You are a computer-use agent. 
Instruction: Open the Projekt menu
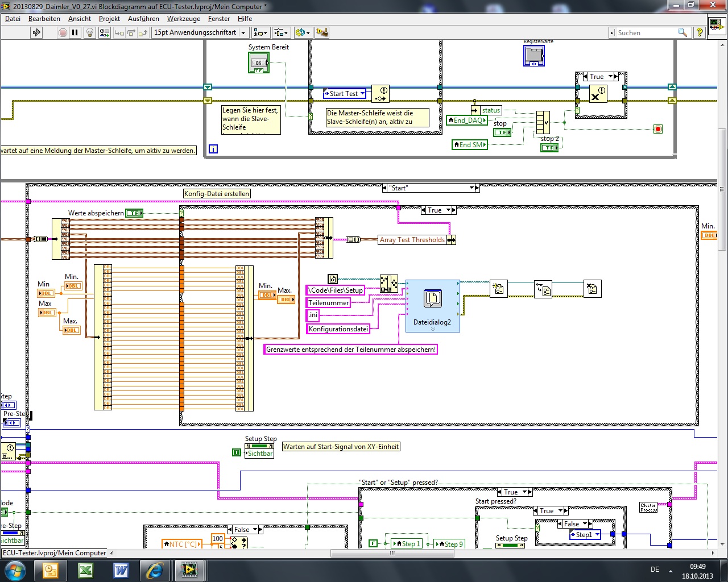coord(109,19)
